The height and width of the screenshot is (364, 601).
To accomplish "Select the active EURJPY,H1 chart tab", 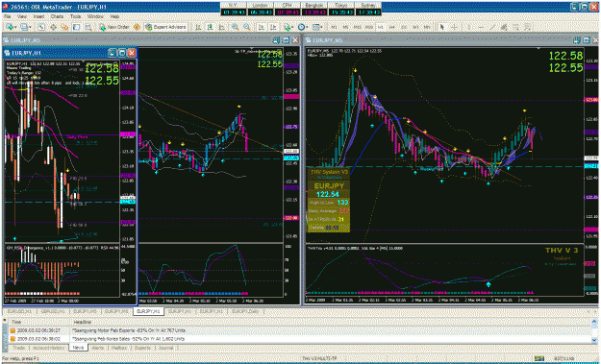I will click(148, 311).
